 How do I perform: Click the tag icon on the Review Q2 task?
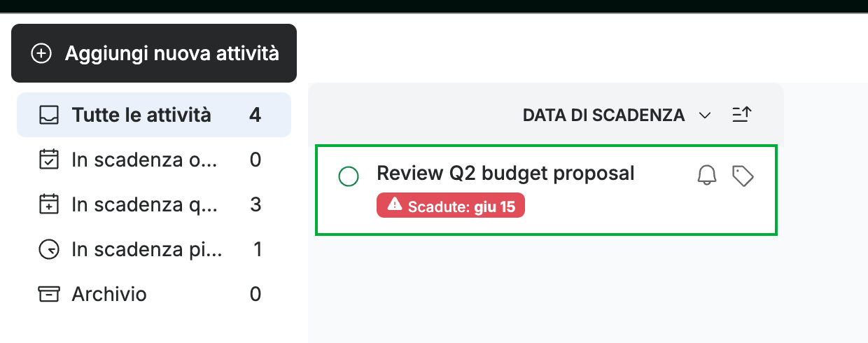tap(743, 176)
